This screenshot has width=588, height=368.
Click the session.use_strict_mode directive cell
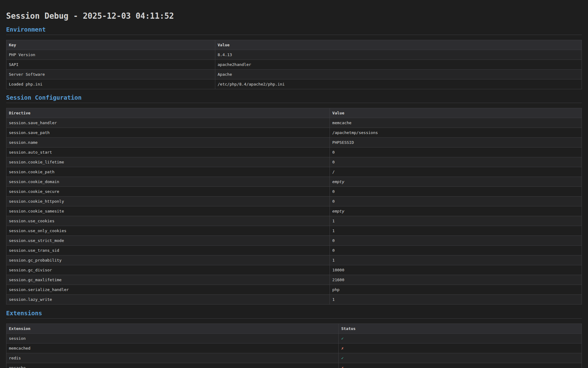36,241
